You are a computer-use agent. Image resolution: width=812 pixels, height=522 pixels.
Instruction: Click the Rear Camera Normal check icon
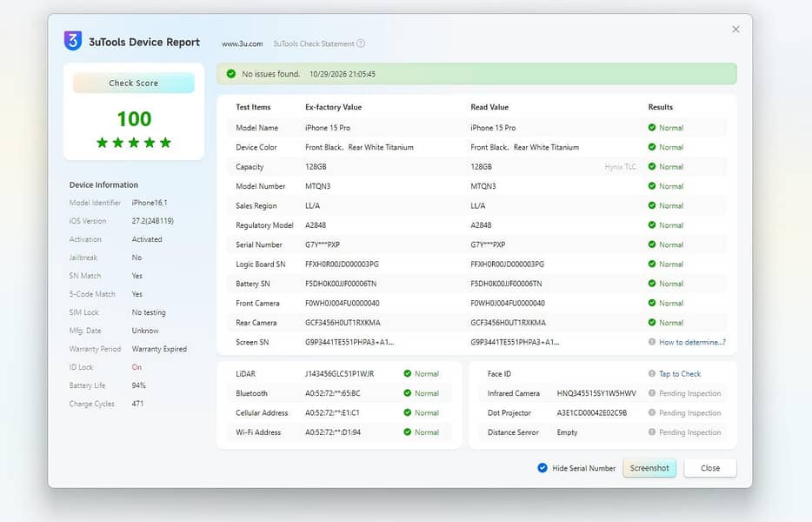coord(652,323)
